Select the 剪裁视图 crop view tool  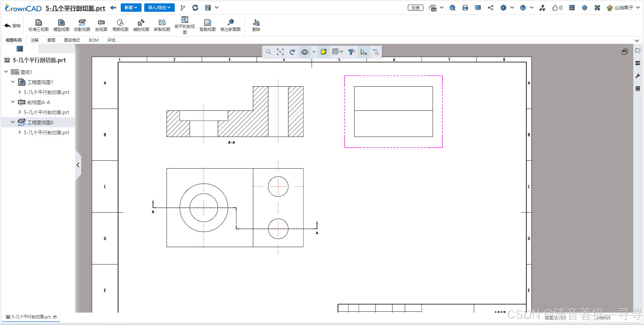point(208,25)
